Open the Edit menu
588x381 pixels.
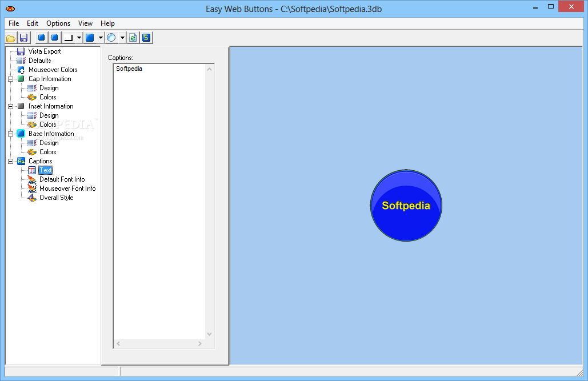click(32, 23)
